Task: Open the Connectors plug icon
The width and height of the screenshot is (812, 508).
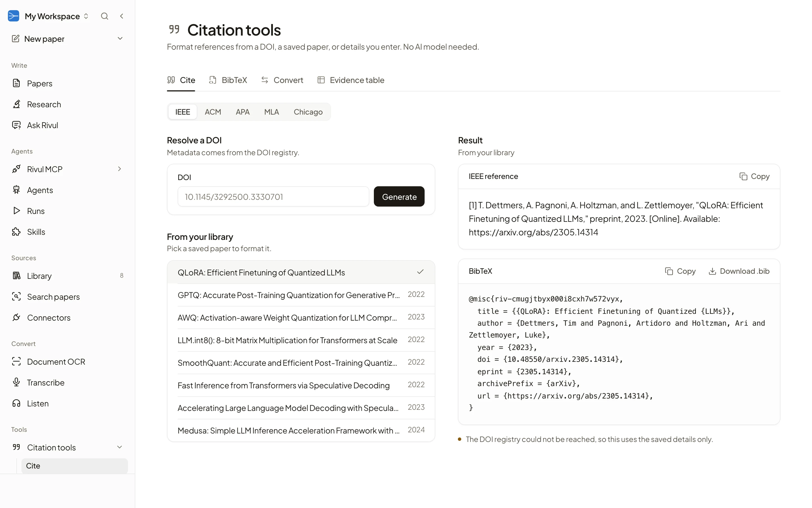Action: point(16,317)
